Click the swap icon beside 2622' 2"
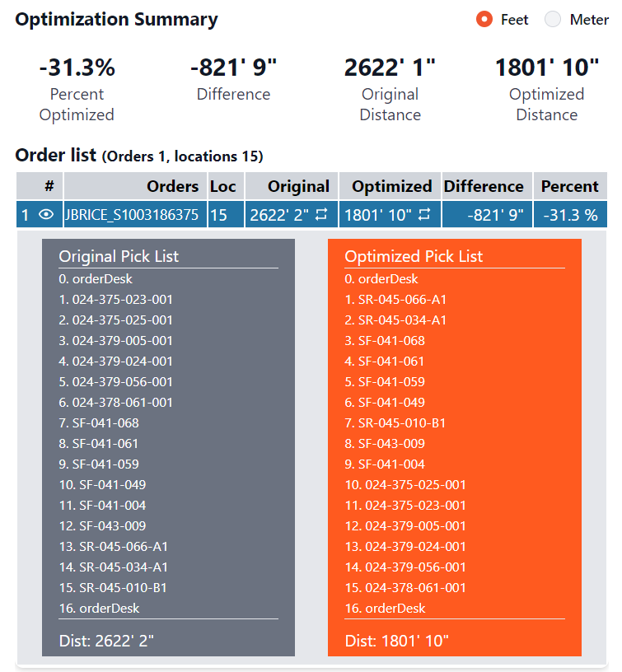Image resolution: width=622 pixels, height=672 pixels. pyautogui.click(x=322, y=215)
